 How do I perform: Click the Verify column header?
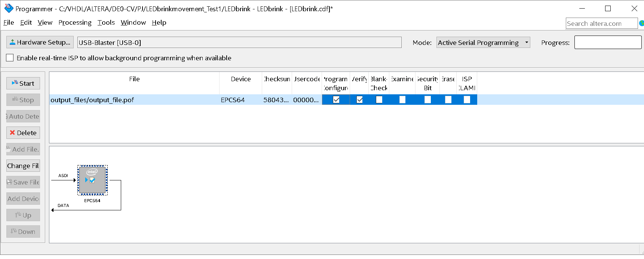click(x=359, y=83)
